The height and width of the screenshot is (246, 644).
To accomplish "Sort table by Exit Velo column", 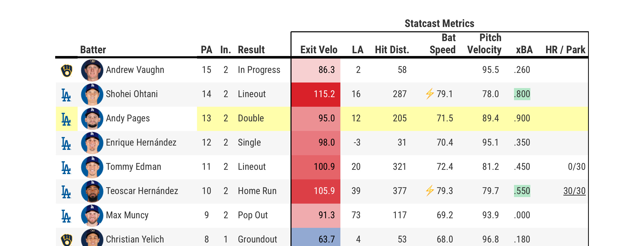I will [x=319, y=50].
